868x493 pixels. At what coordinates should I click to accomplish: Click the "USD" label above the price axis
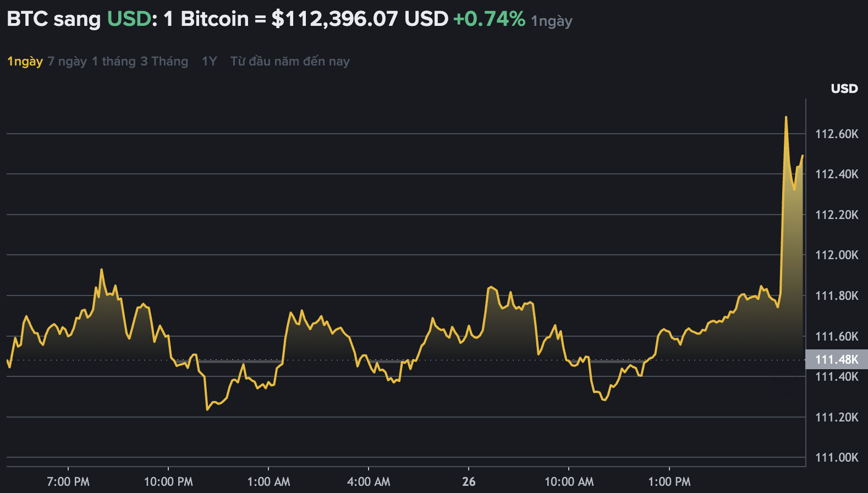(x=844, y=88)
